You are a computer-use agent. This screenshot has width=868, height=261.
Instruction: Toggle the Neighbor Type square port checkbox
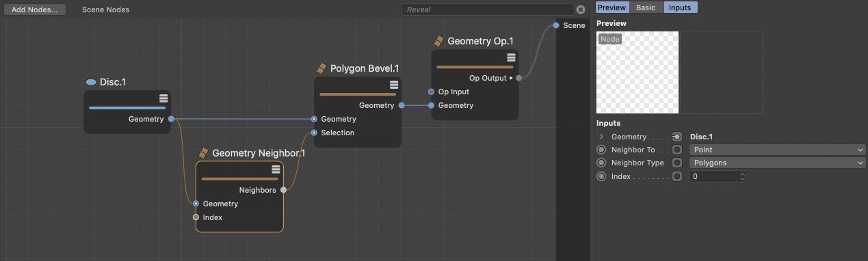coord(677,163)
